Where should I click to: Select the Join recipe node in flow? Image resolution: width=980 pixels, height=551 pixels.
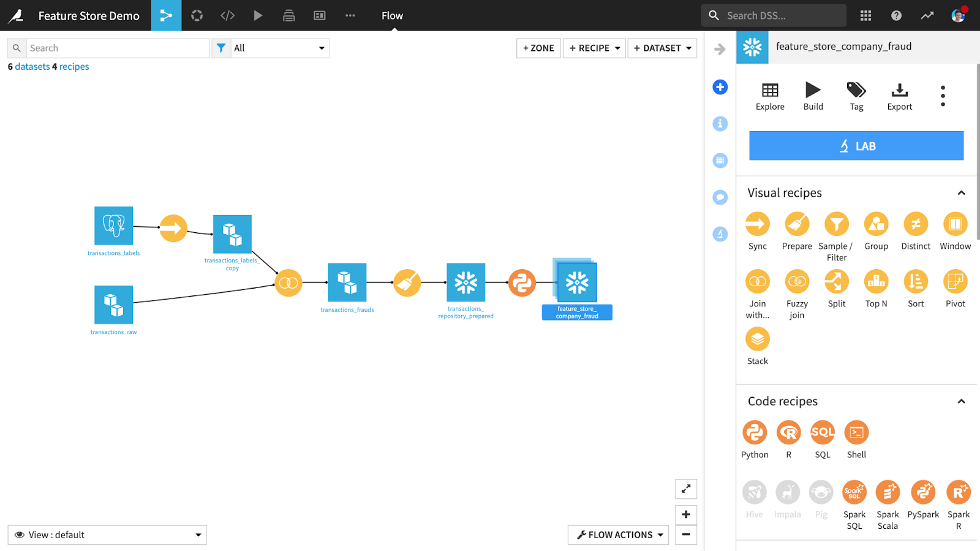click(x=288, y=283)
